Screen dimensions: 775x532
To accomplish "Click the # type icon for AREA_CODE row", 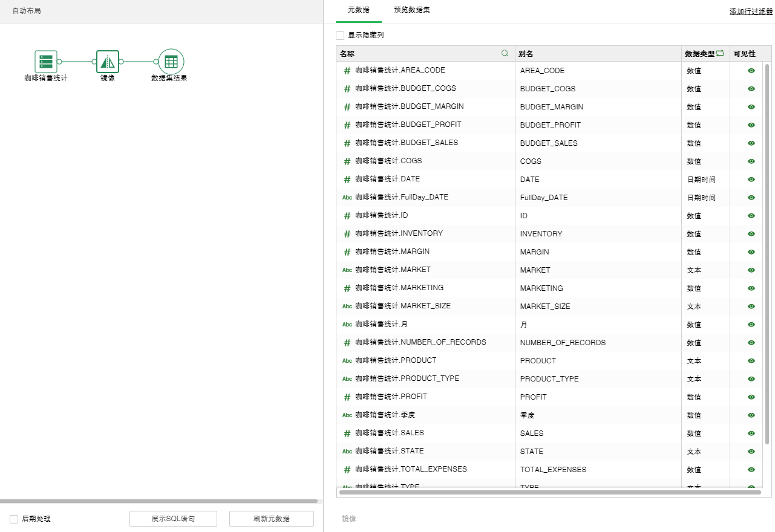I will pos(347,71).
